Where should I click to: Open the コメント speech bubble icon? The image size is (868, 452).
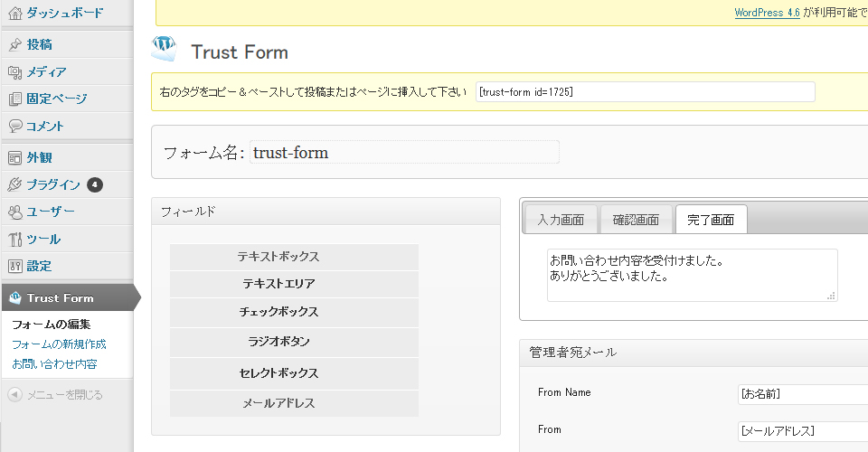[15, 127]
